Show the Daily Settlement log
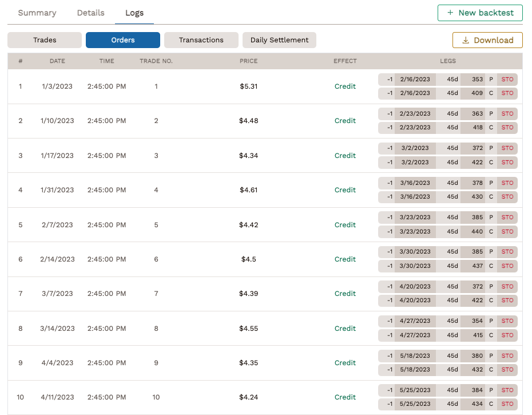 pyautogui.click(x=279, y=40)
